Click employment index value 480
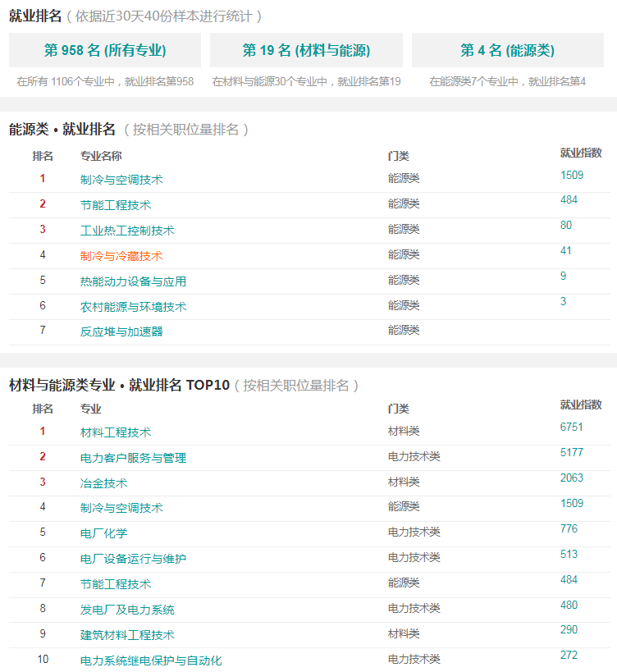Screen dimensions: 617x672 (x=569, y=605)
